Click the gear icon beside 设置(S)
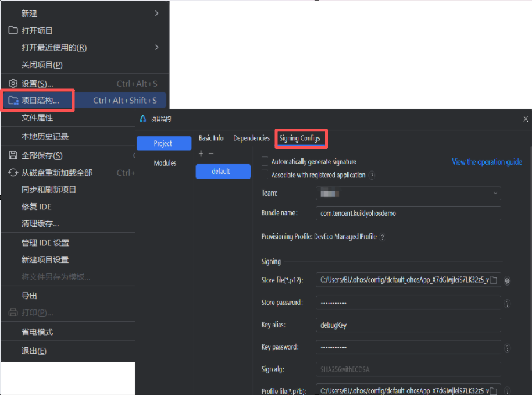 (13, 83)
